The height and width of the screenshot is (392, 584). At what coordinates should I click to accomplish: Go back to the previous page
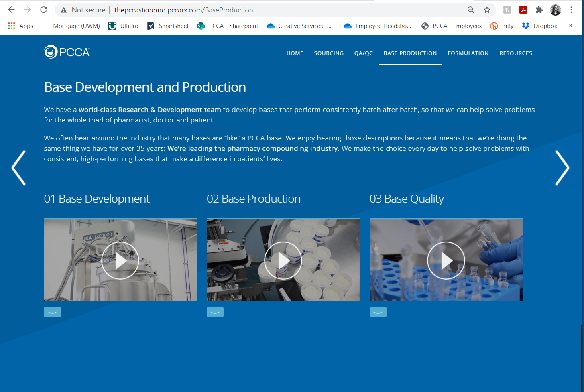pos(11,10)
